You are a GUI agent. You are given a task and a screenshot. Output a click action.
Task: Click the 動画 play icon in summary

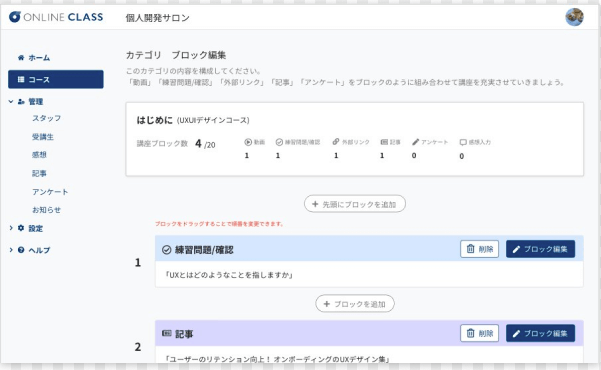click(x=248, y=142)
